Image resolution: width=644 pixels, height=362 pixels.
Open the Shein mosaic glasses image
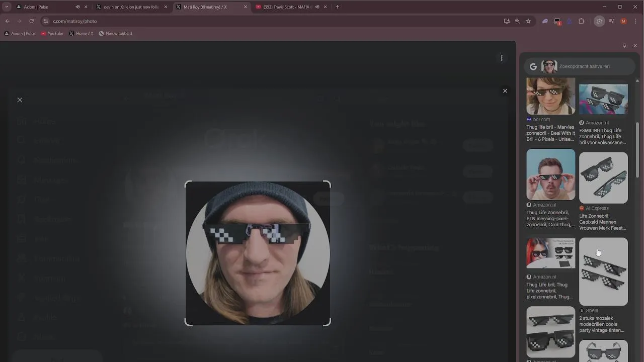point(603,271)
